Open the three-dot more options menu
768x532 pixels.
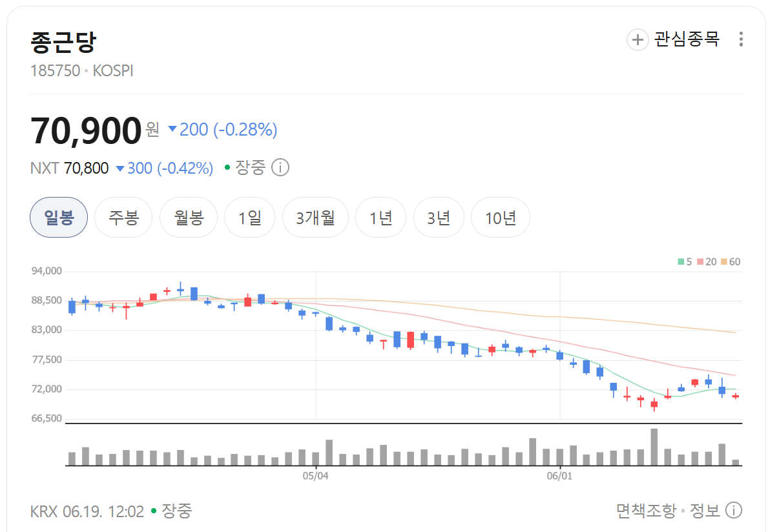pos(741,39)
